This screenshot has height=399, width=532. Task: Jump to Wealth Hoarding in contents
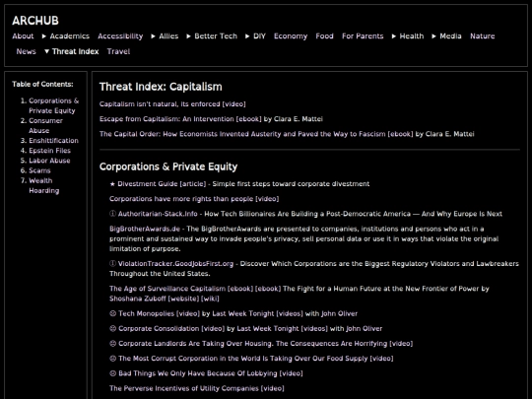coord(44,185)
